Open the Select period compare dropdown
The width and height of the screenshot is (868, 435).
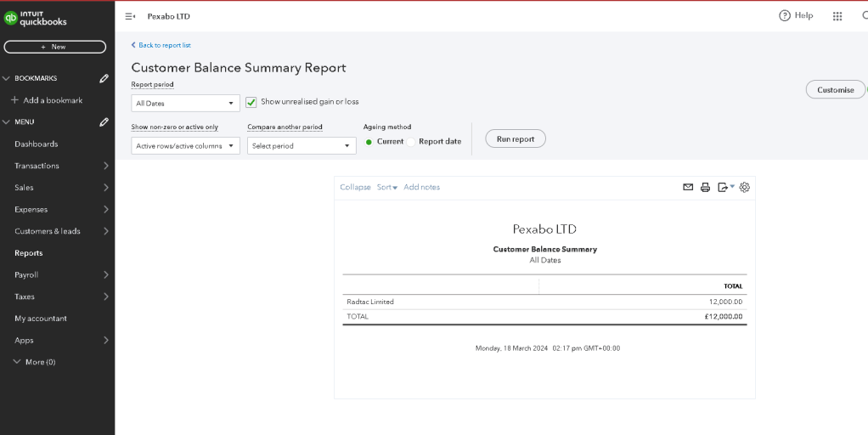[x=302, y=146]
